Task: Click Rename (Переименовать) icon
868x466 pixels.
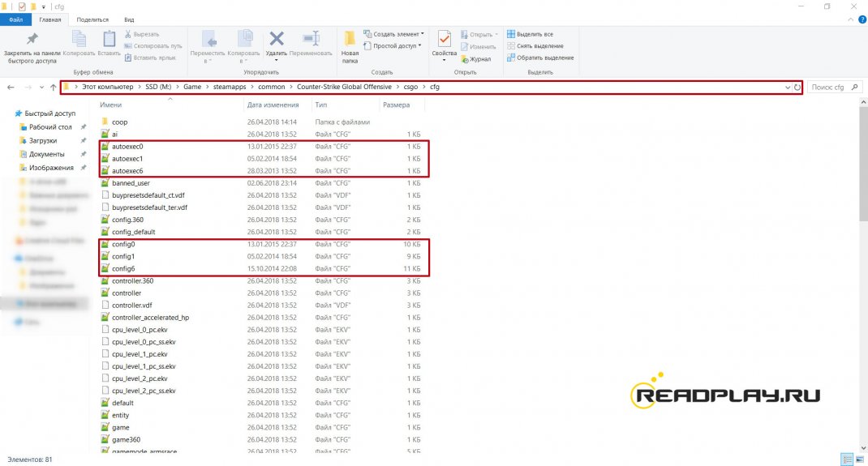Action: pyautogui.click(x=312, y=39)
